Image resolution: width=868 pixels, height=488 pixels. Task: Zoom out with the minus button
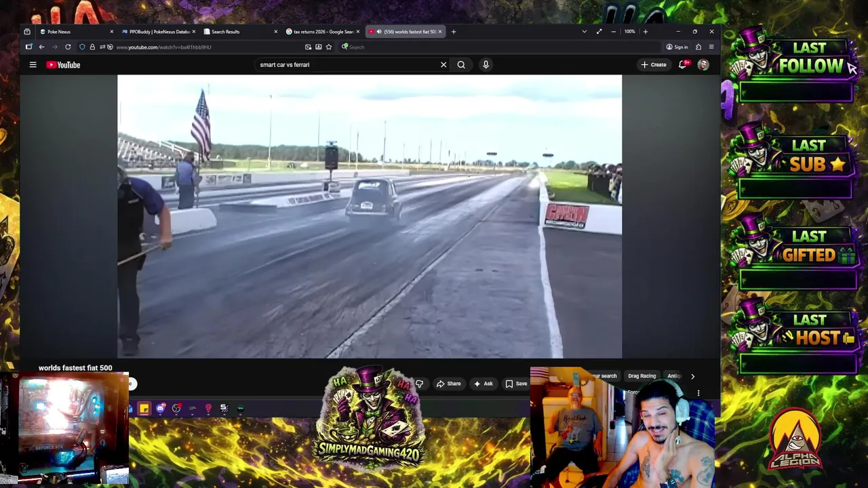point(614,32)
